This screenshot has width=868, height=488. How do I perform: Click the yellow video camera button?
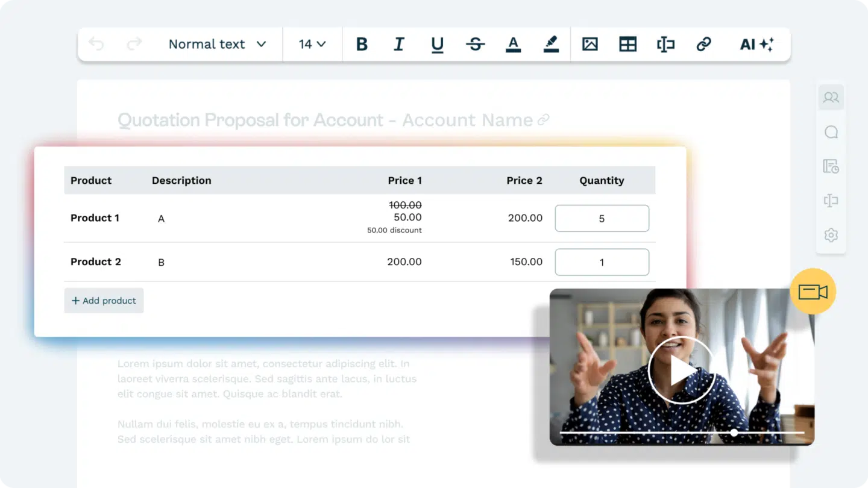tap(813, 292)
